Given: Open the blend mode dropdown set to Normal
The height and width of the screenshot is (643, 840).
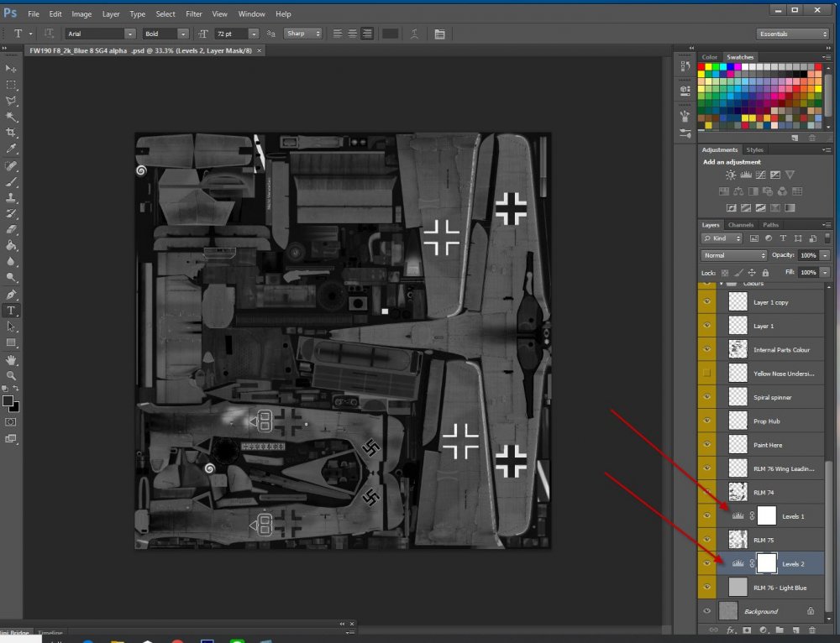Looking at the screenshot, I should [734, 255].
